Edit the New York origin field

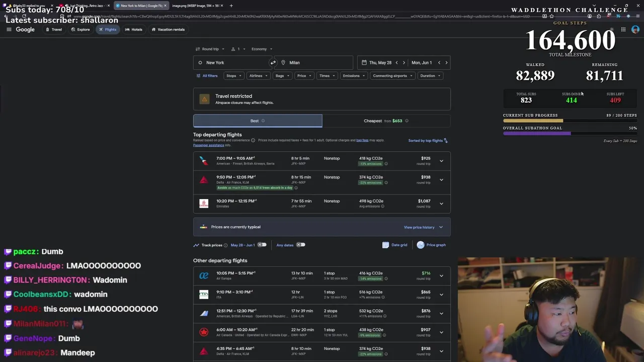pyautogui.click(x=231, y=62)
